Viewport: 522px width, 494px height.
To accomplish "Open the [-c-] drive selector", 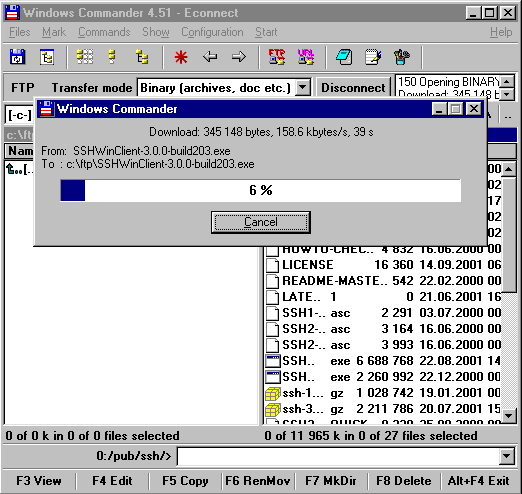I will pos(19,115).
